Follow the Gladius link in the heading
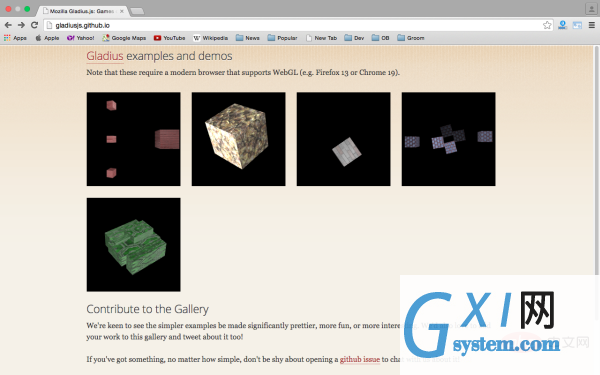This screenshot has height=375, width=600. [105, 56]
